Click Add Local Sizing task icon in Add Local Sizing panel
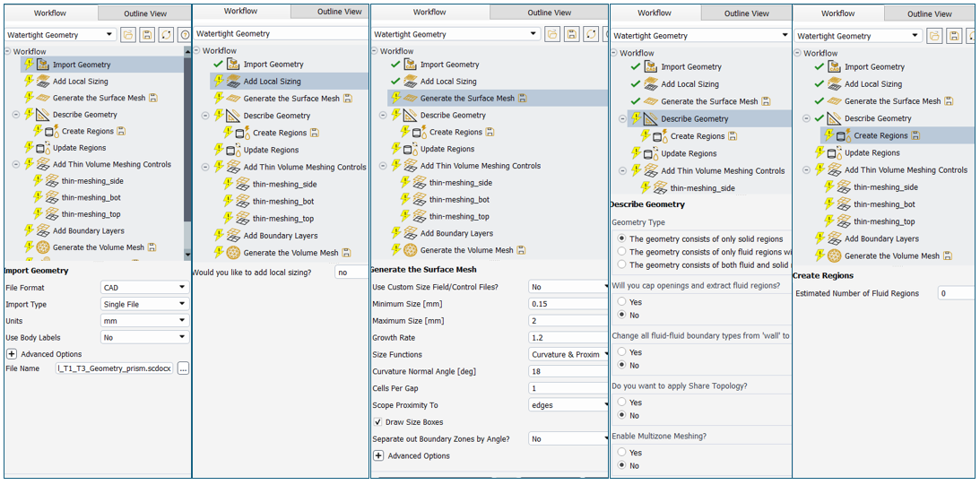 click(x=233, y=82)
